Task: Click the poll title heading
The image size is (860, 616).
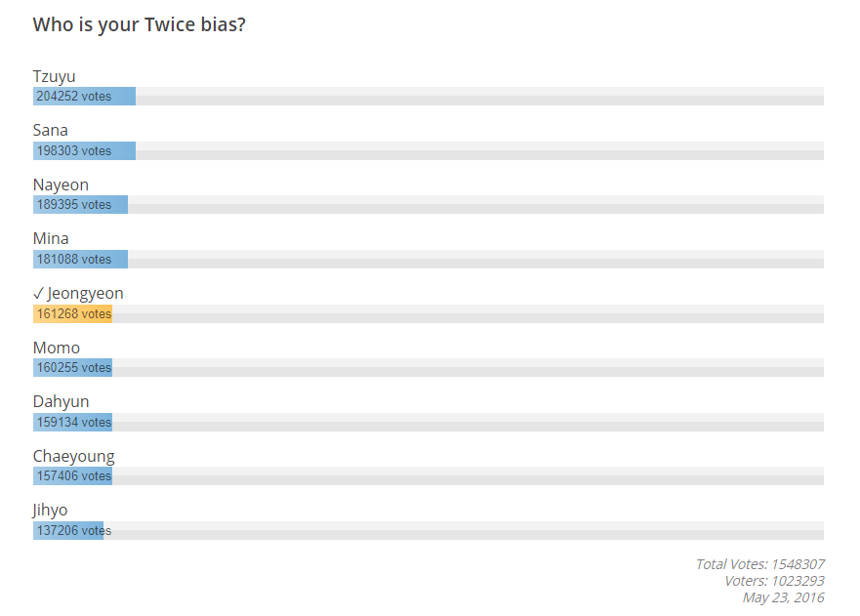Action: click(139, 24)
